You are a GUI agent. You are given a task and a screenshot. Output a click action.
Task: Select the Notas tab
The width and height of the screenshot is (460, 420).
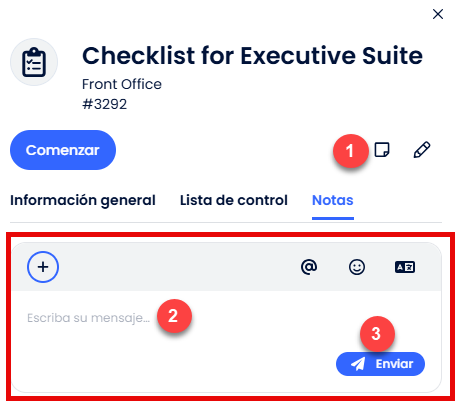tap(333, 200)
